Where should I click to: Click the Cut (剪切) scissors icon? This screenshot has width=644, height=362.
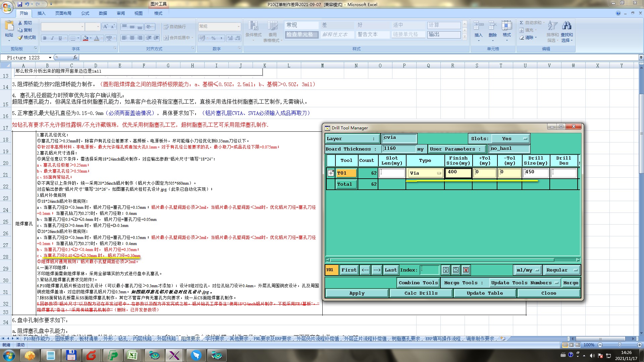click(x=20, y=23)
